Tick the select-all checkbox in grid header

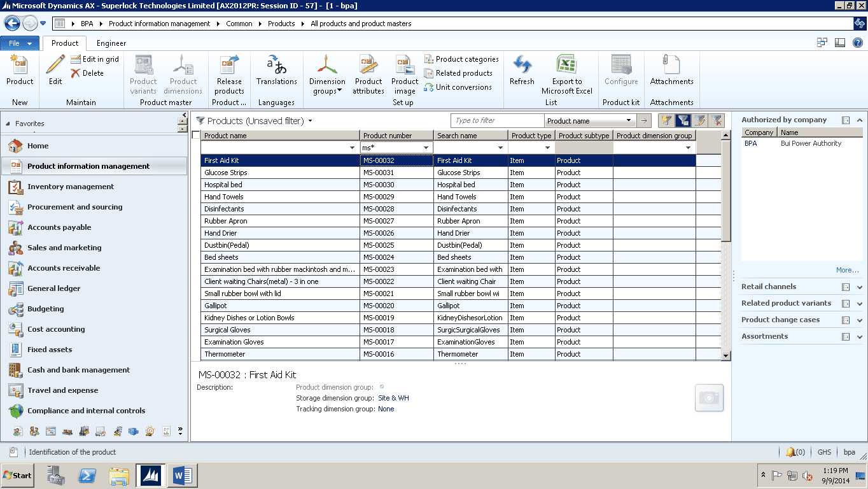196,135
